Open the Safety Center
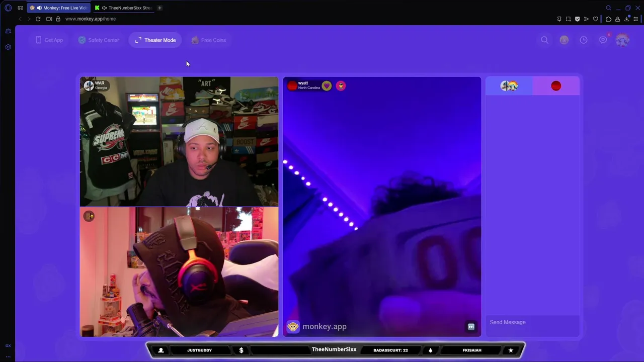Viewport: 644px width, 362px height. 99,40
